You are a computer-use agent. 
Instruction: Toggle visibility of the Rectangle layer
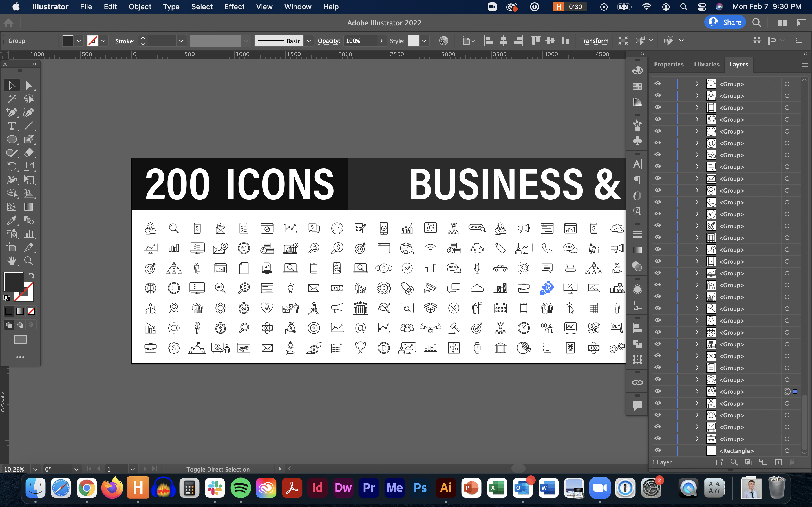click(658, 450)
